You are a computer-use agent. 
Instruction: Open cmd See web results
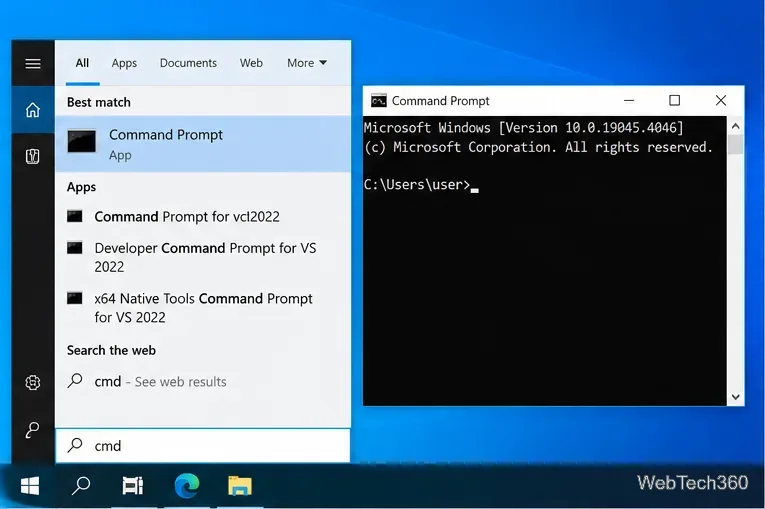160,382
